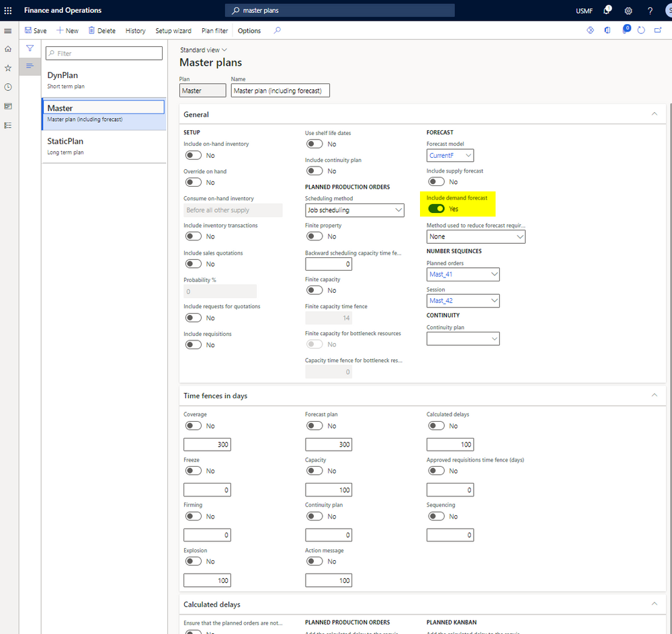The width and height of the screenshot is (672, 634).
Task: Toggle the list view lines icon
Action: coord(30,66)
